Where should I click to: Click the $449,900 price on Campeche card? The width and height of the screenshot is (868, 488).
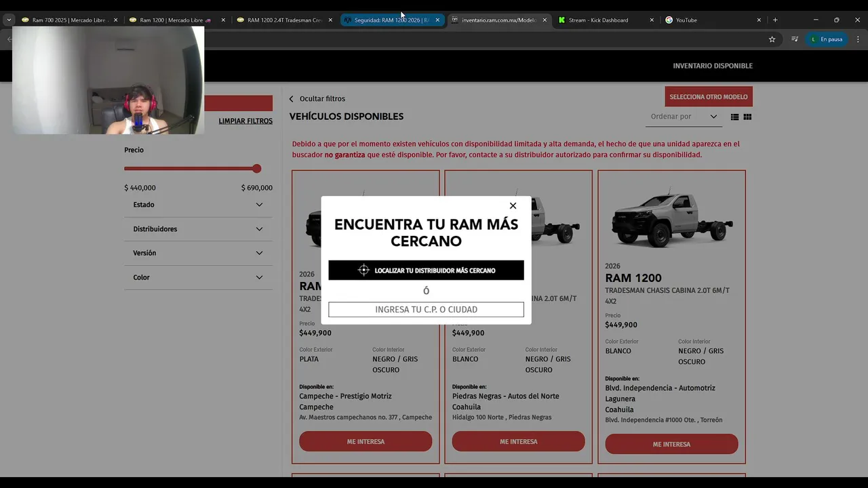click(x=315, y=333)
